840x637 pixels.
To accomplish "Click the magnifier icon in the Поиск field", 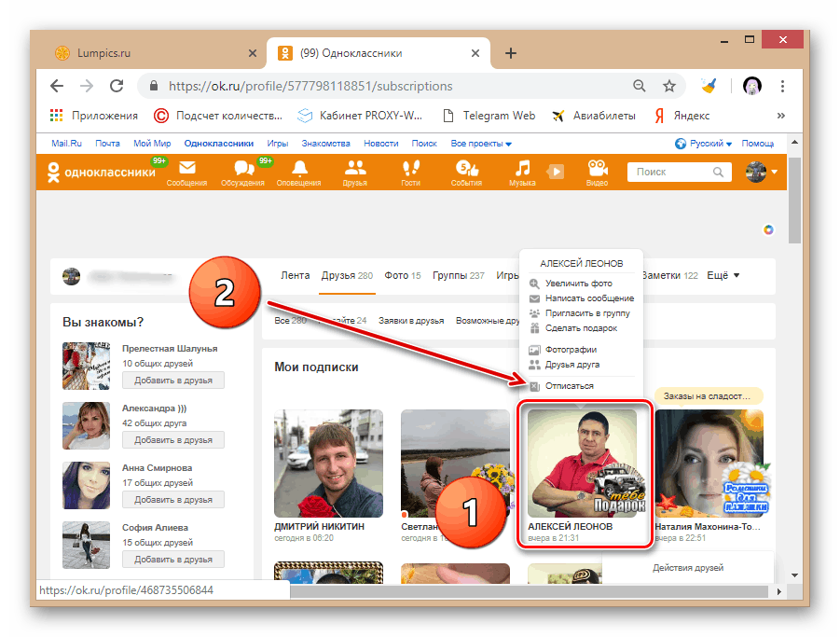I will click(718, 172).
